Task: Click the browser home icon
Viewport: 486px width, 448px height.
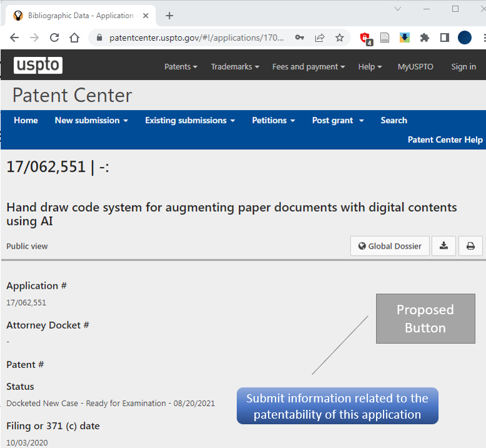Action: click(74, 37)
